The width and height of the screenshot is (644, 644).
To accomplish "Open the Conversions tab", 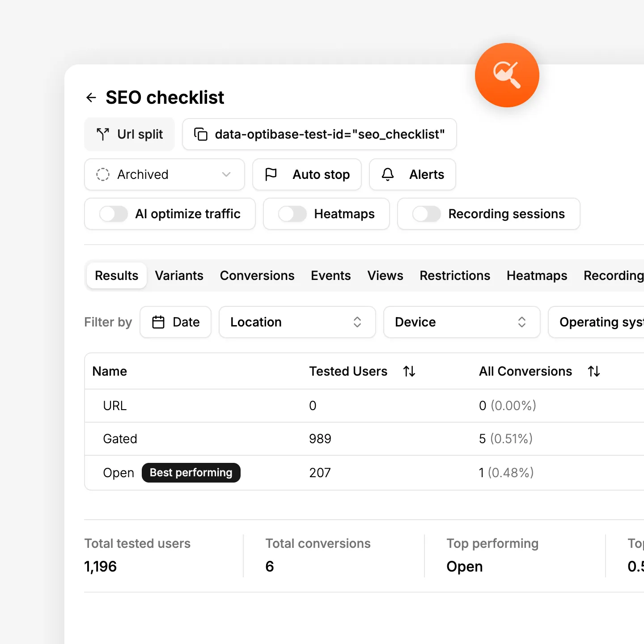I will (257, 275).
